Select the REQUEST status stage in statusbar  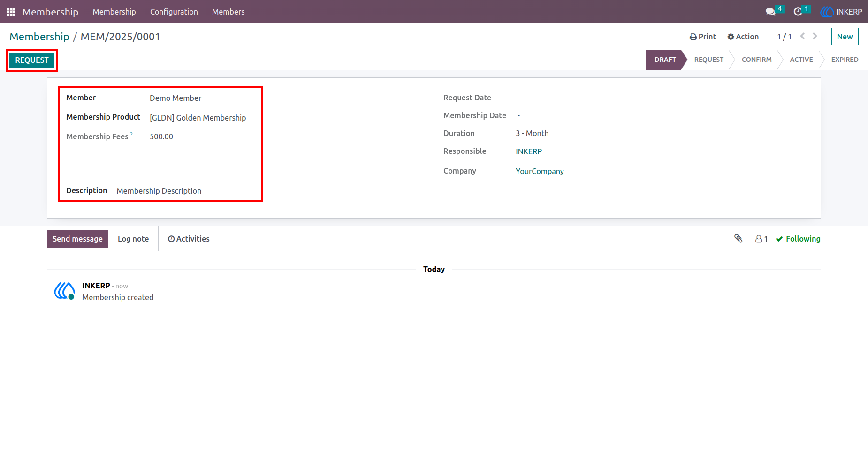[x=708, y=60]
